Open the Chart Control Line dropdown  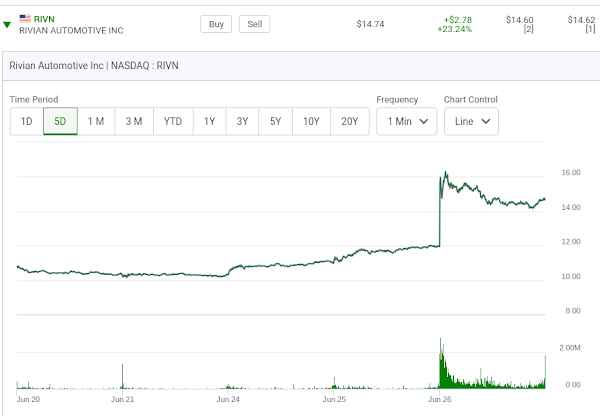[471, 121]
